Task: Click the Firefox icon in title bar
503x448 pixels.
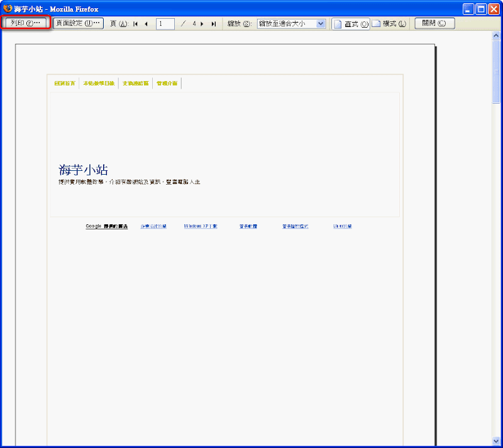Action: 8,9
